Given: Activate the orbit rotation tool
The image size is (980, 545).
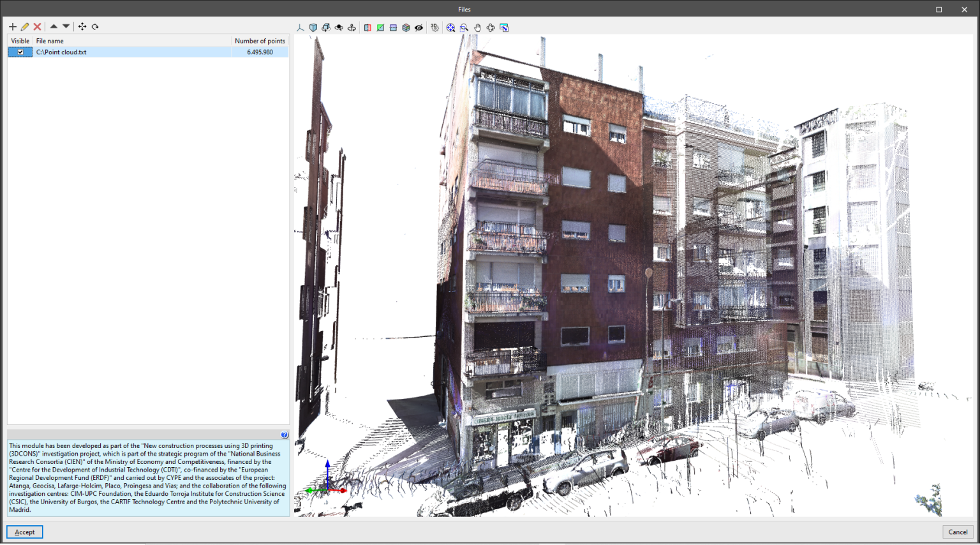Looking at the screenshot, I should tap(325, 27).
